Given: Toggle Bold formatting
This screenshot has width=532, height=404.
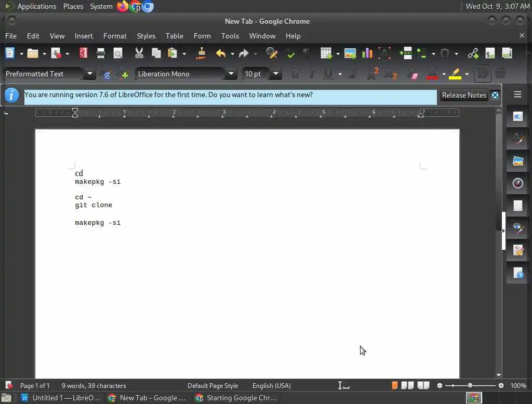Looking at the screenshot, I should click(295, 74).
